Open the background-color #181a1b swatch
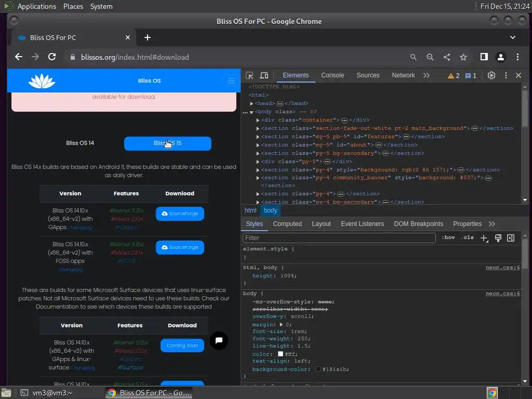Viewport: 532px width, 399px height. (x=318, y=369)
